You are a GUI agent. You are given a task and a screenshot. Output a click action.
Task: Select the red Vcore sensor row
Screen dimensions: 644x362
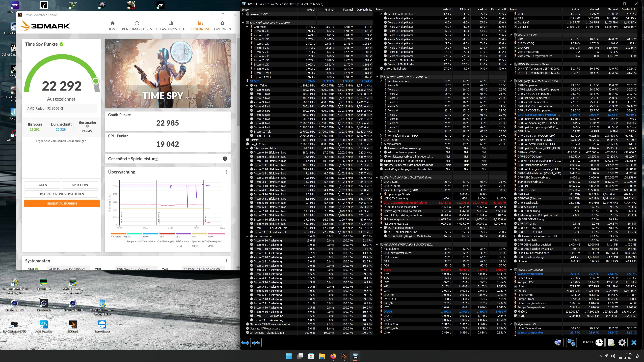[x=442, y=269]
